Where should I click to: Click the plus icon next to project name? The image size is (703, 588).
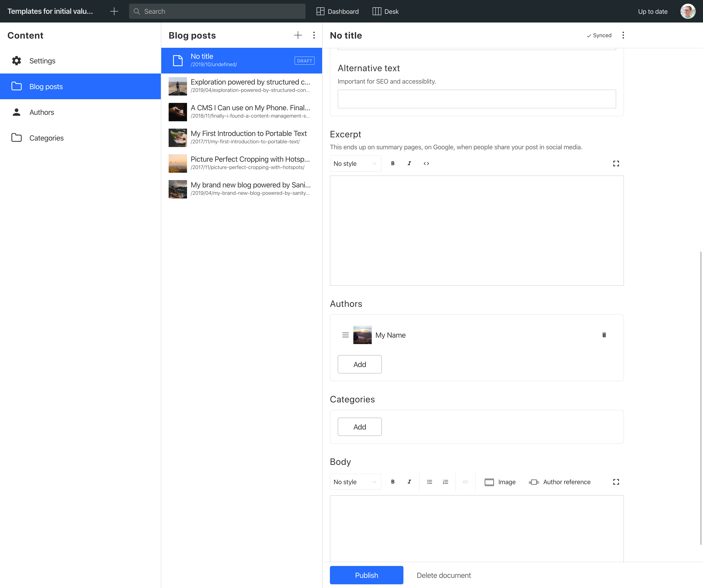(x=114, y=11)
